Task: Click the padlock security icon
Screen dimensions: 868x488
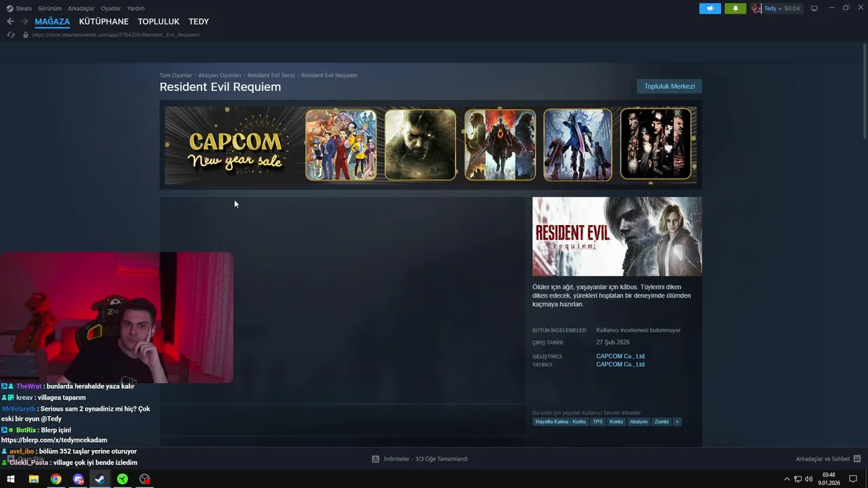Action: [26, 35]
